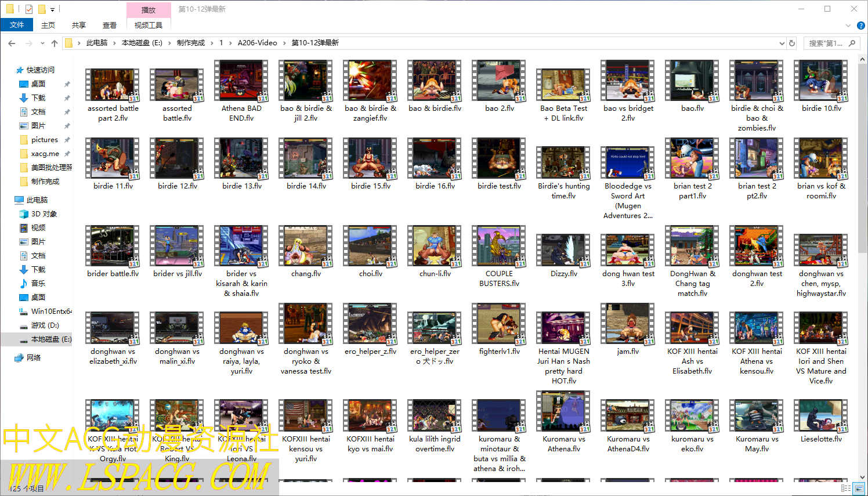Open the 查看 ribbon tab
The width and height of the screenshot is (868, 496).
click(x=109, y=26)
